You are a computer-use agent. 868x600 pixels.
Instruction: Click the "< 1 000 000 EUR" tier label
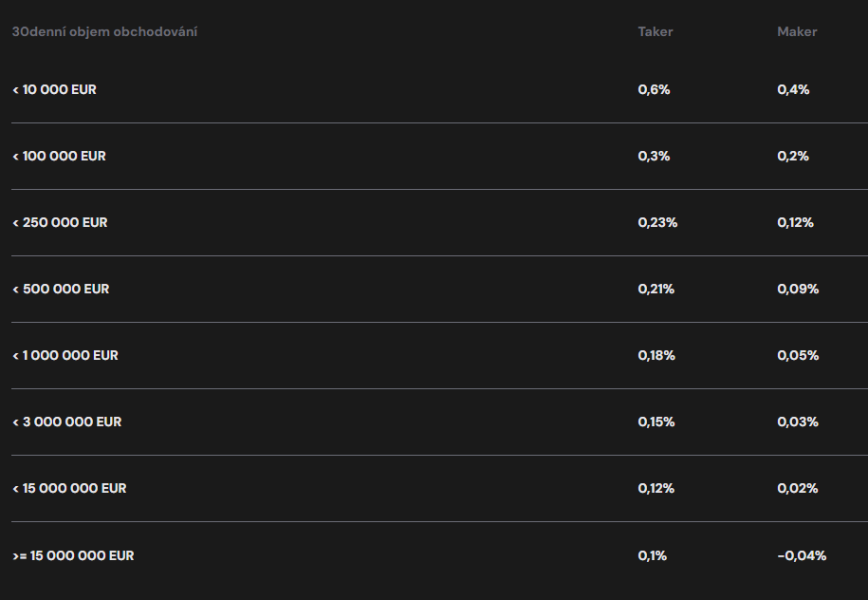click(65, 355)
